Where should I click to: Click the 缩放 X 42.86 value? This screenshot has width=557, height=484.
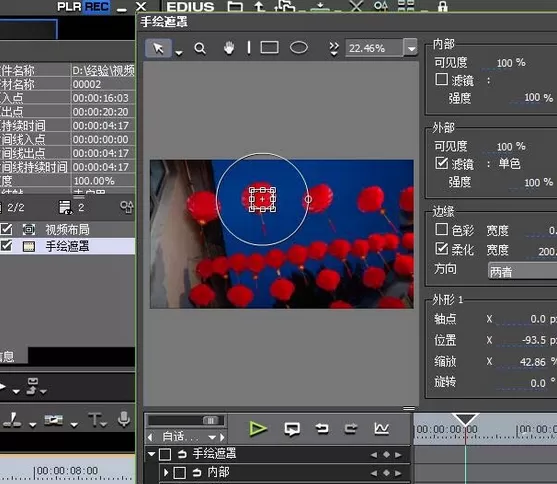[532, 362]
